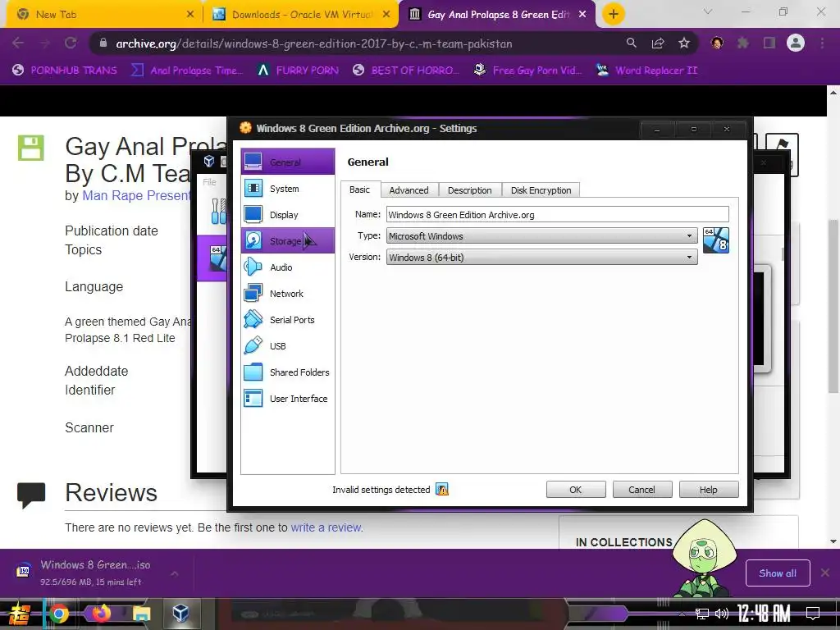840x630 pixels.
Task: Switch to the Description tab
Action: (x=470, y=190)
